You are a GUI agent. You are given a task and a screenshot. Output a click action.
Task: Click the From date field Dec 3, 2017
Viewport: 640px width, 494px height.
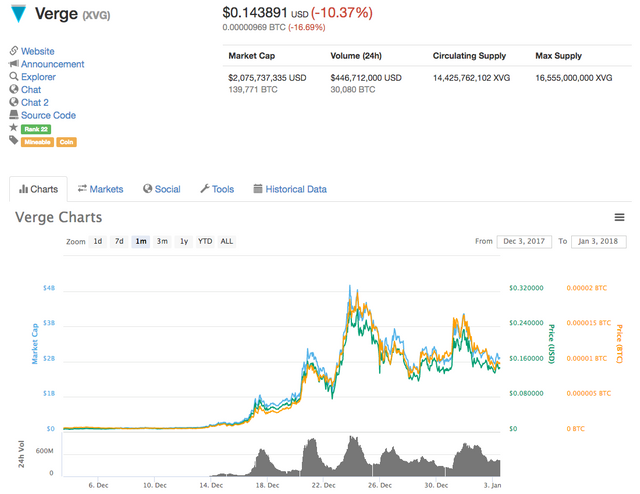[x=524, y=241]
